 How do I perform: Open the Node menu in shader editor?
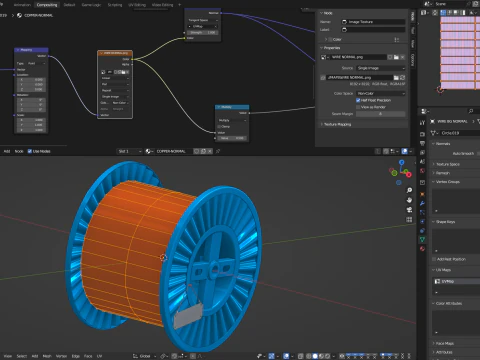[19, 151]
